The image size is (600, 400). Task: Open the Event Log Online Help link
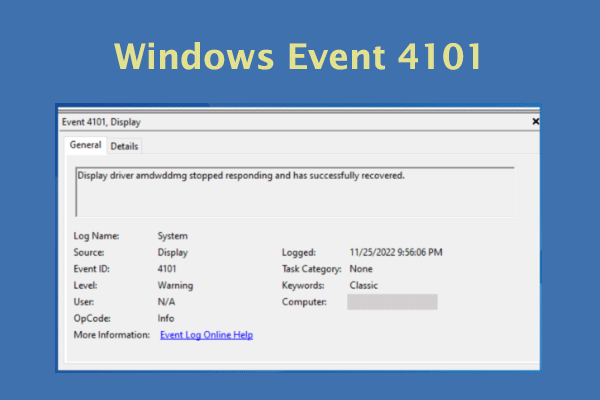coord(206,335)
